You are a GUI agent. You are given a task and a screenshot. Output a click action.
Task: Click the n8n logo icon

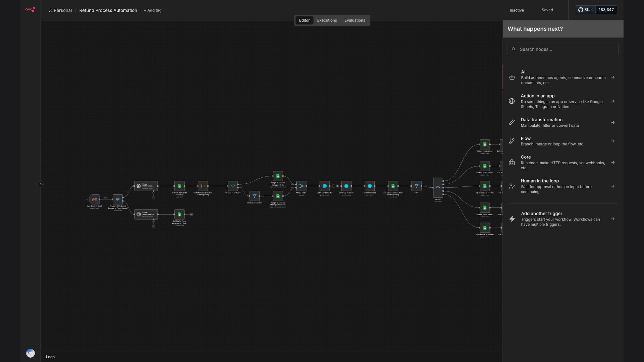tap(30, 9)
